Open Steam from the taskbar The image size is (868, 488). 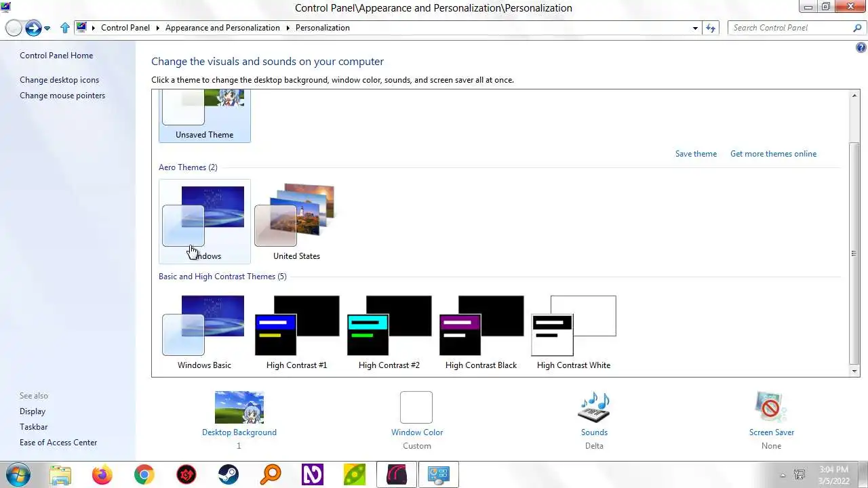[x=228, y=475]
